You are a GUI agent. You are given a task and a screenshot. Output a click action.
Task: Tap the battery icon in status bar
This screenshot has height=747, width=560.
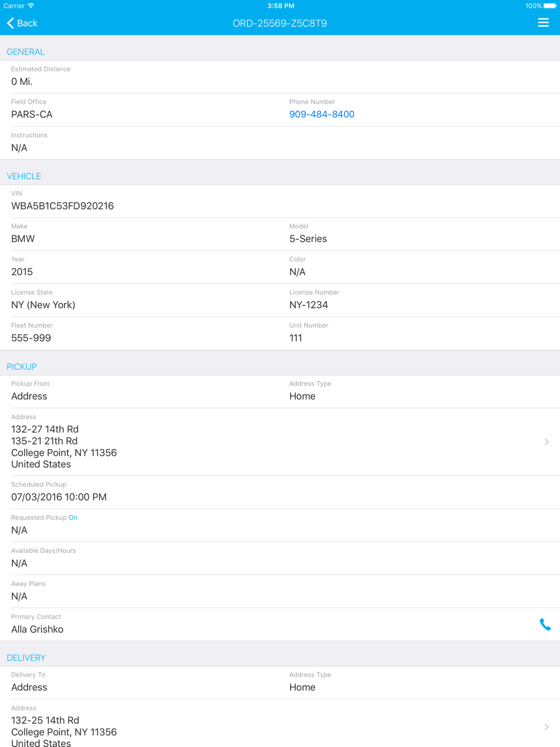click(550, 6)
